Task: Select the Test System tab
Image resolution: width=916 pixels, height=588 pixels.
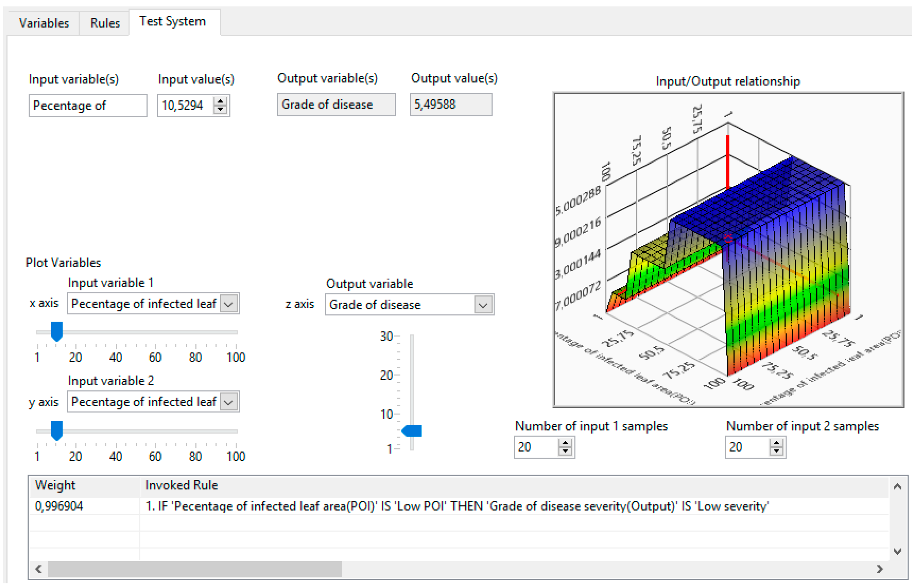Action: click(173, 21)
